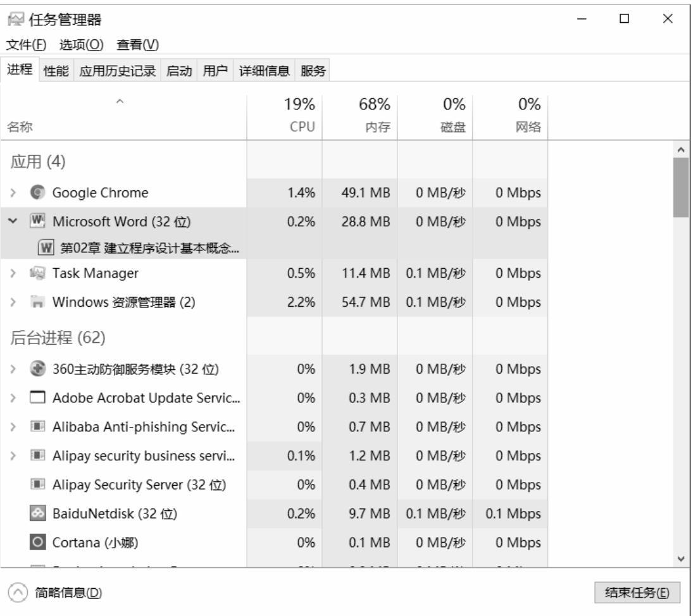Click the Task Manager process icon

[x=37, y=273]
